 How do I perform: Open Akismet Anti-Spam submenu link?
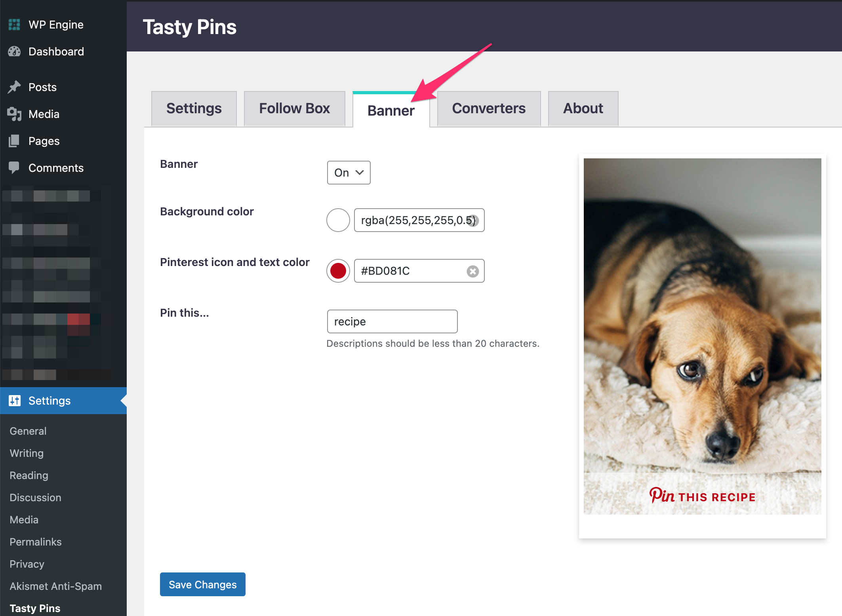(x=56, y=586)
